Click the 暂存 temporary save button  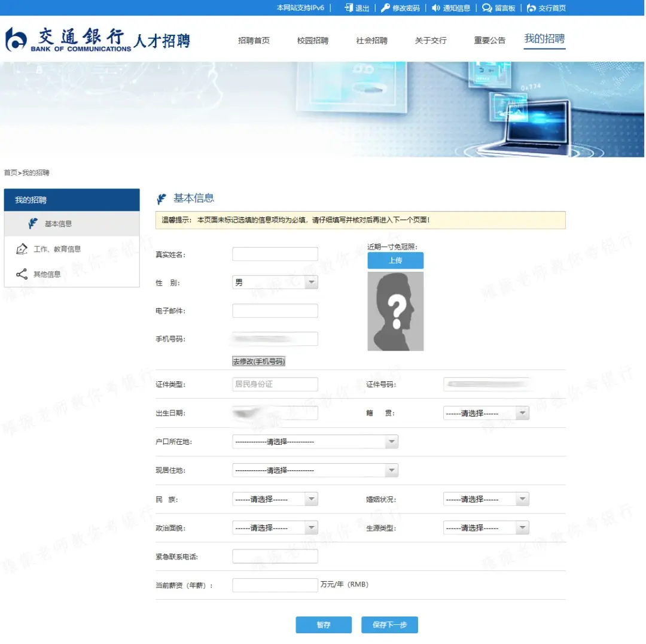324,625
